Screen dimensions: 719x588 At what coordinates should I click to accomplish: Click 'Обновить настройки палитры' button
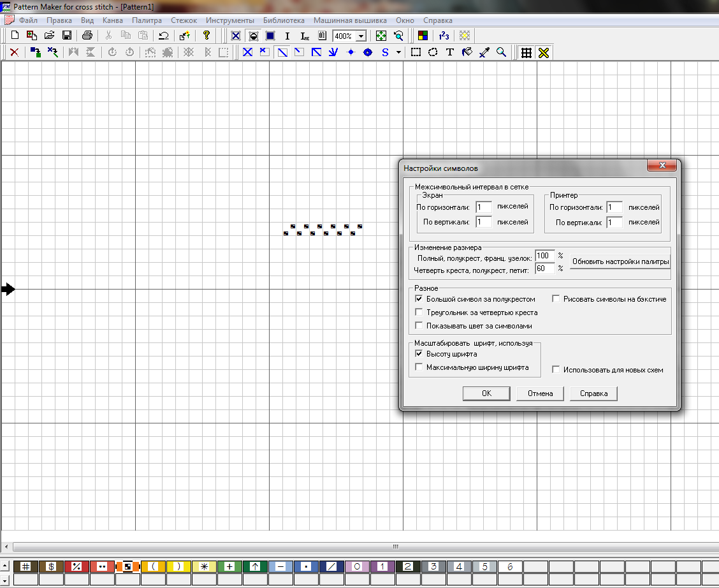click(620, 261)
